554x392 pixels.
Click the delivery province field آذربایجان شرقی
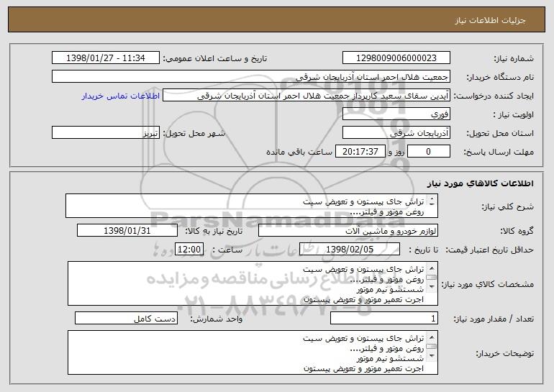point(396,133)
